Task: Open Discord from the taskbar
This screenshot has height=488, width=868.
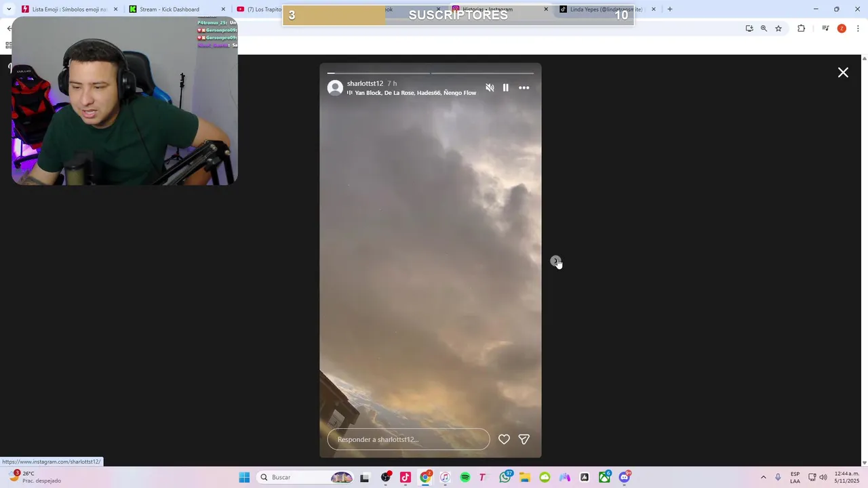Action: [625, 477]
